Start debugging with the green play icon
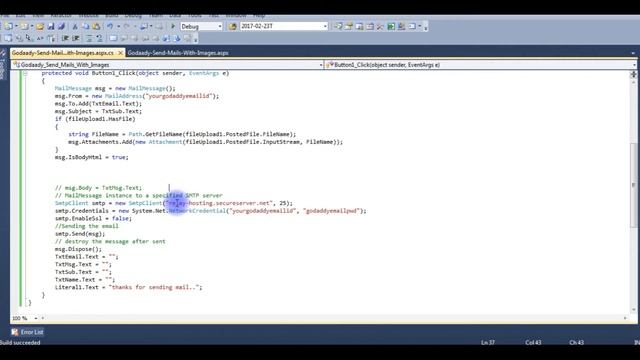The height and width of the screenshot is (360, 640). [173, 27]
